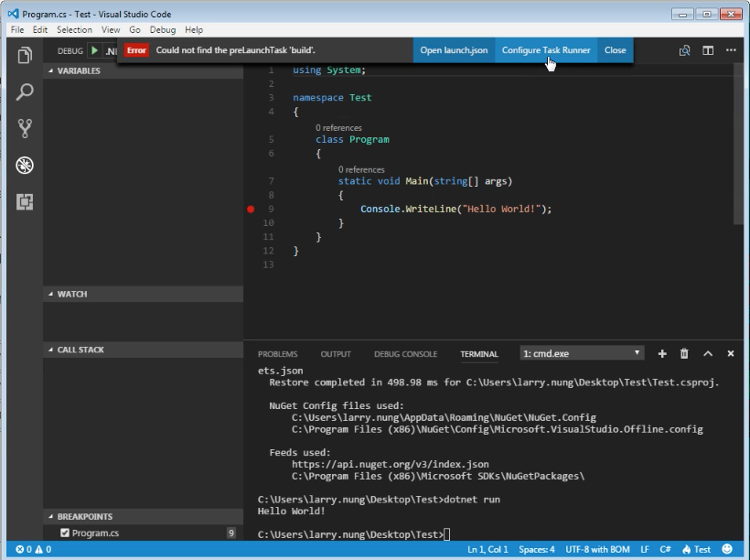Open the debug configuration dropdown
Screen dimensions: 750x560
coord(111,50)
